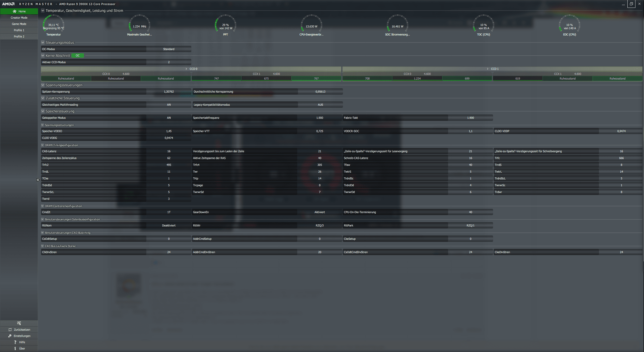Toggle the green OC badge next to Kerne-Abschnitt

[x=78, y=56]
